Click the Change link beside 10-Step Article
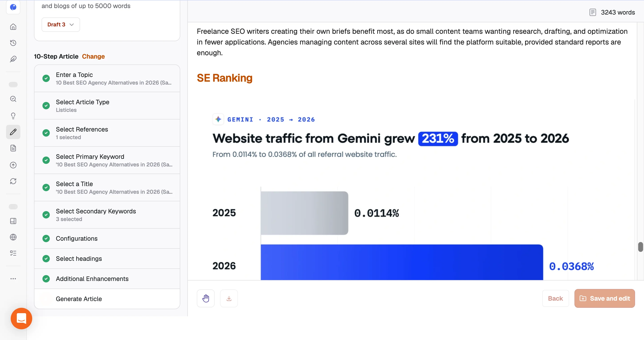This screenshot has width=644, height=340. click(93, 57)
